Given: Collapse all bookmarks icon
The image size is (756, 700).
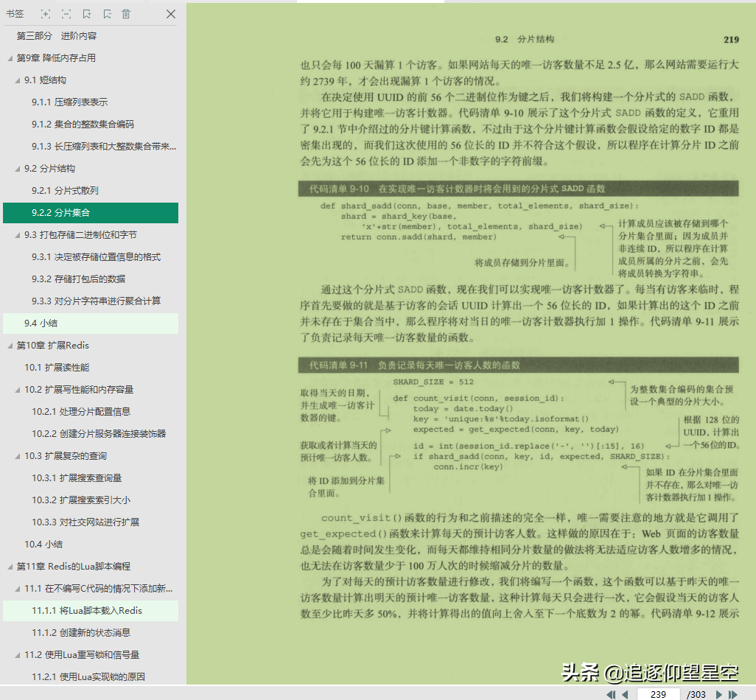Looking at the screenshot, I should [x=66, y=14].
